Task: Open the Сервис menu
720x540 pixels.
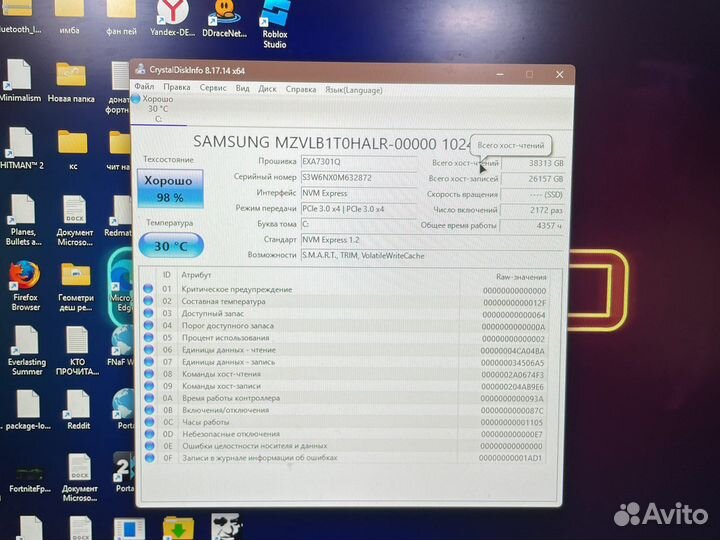Action: click(x=213, y=88)
